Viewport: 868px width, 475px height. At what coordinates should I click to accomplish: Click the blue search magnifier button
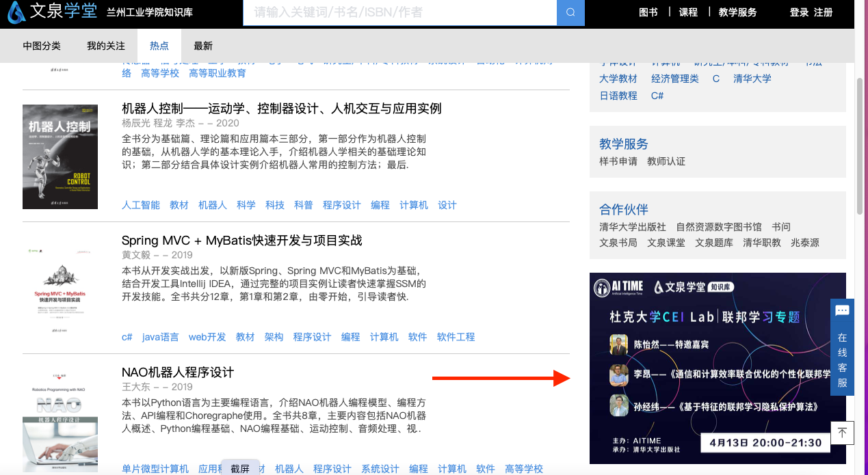[x=570, y=12]
